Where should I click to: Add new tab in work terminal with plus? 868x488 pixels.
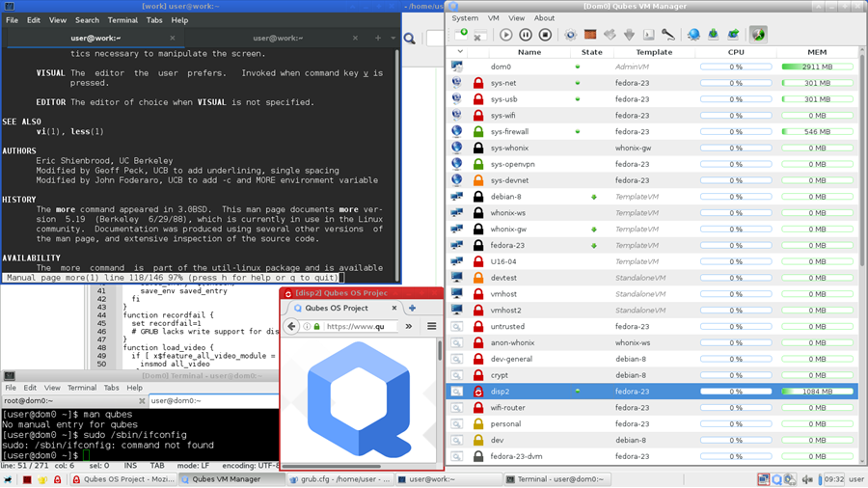tap(377, 39)
